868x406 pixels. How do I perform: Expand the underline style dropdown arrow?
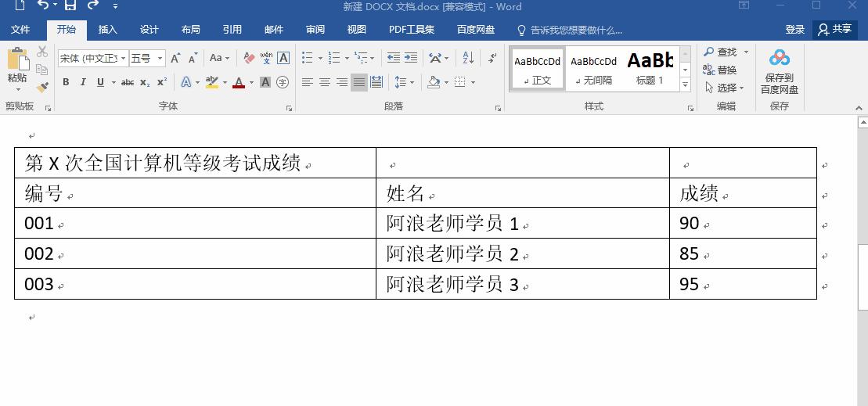[x=113, y=82]
